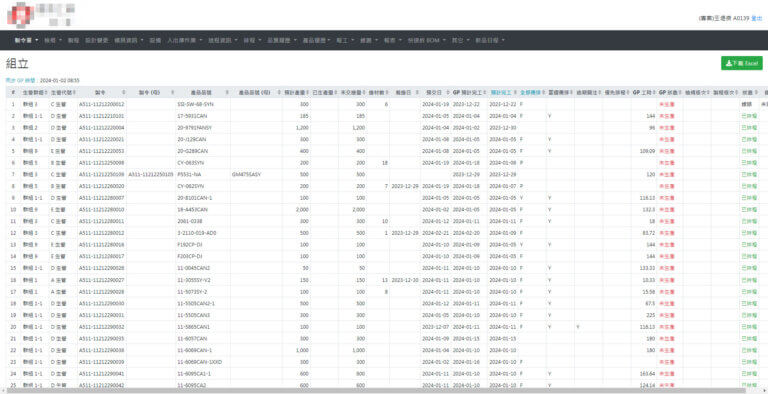
Task: Click sort icon on GP 工時 header
Action: click(653, 92)
